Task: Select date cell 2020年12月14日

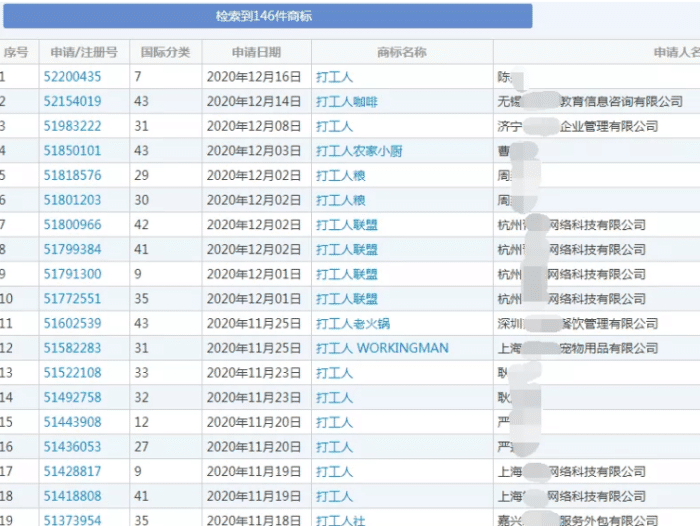Action: point(254,101)
